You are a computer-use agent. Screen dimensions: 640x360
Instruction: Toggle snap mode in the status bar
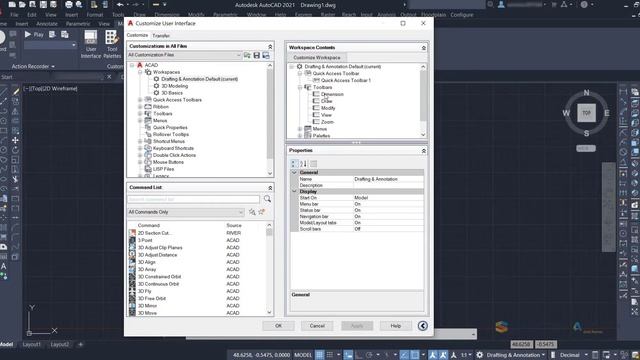click(330, 355)
